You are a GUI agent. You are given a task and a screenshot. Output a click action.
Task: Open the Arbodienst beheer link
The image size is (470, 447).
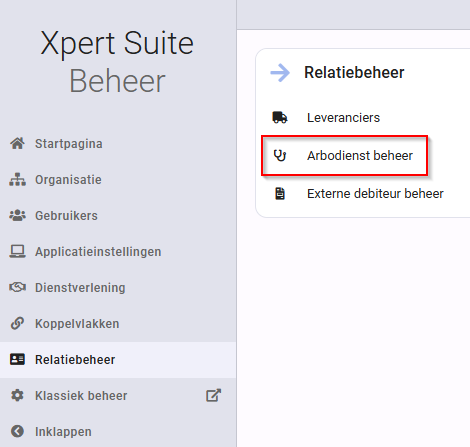(360, 155)
